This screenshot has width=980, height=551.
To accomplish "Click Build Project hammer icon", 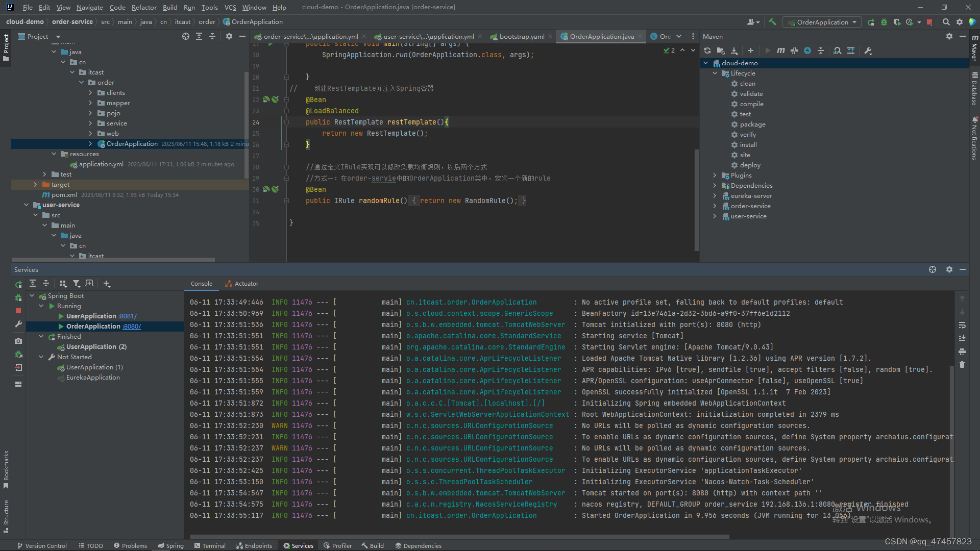I will point(772,22).
